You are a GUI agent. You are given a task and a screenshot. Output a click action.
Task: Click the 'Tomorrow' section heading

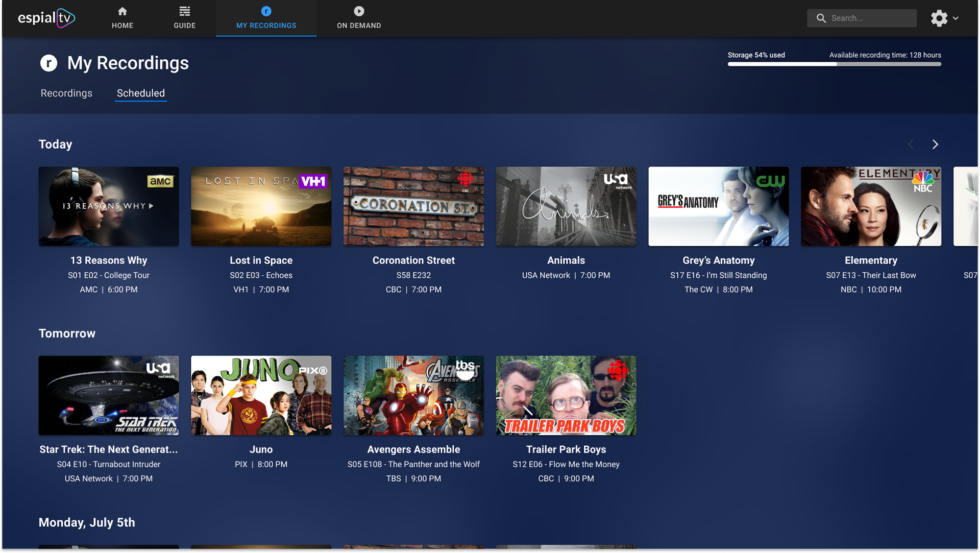tap(67, 333)
